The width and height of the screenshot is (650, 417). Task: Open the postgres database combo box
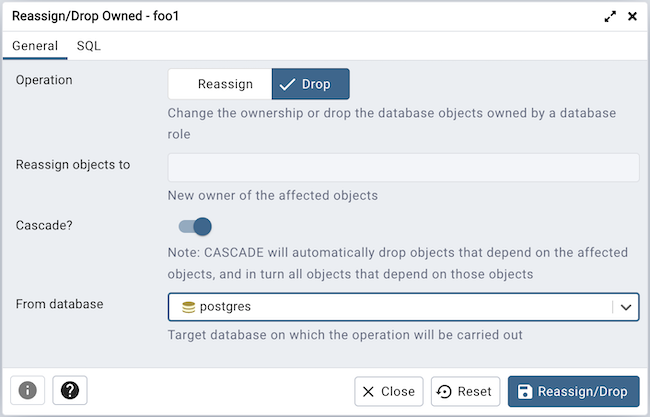(x=390, y=307)
